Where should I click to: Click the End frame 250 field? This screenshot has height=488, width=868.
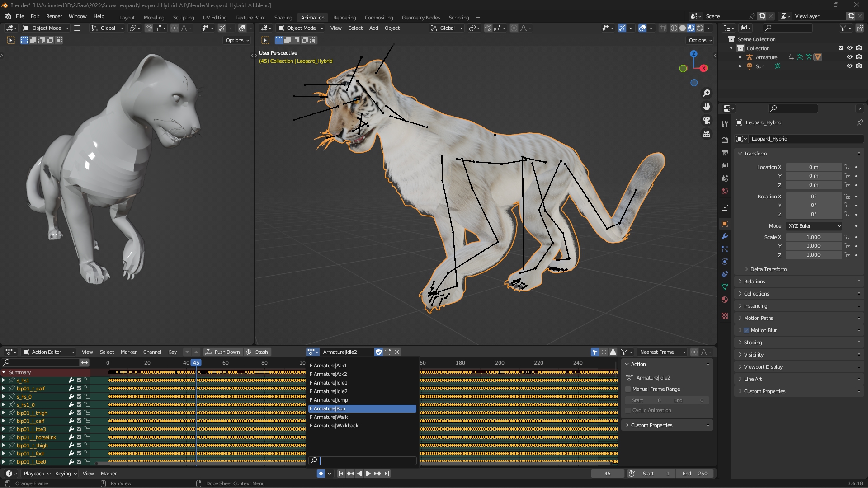click(695, 474)
